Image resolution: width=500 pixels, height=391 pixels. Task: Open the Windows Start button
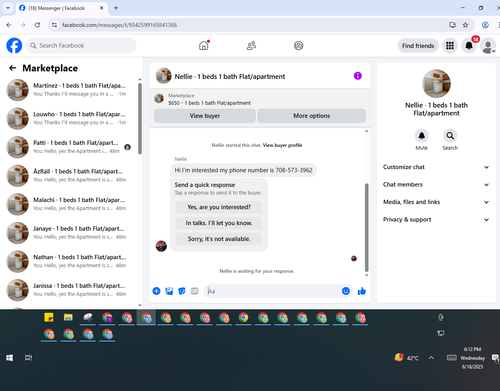[10, 358]
